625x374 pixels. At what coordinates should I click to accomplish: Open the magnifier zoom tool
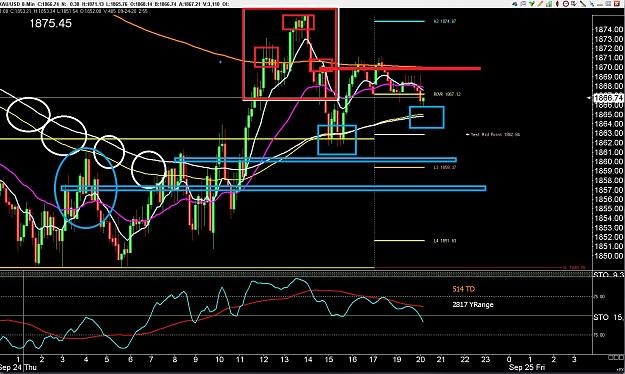[523, 4]
